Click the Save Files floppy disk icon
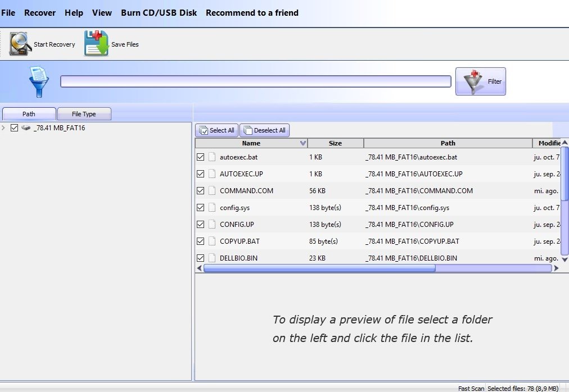 pos(97,43)
